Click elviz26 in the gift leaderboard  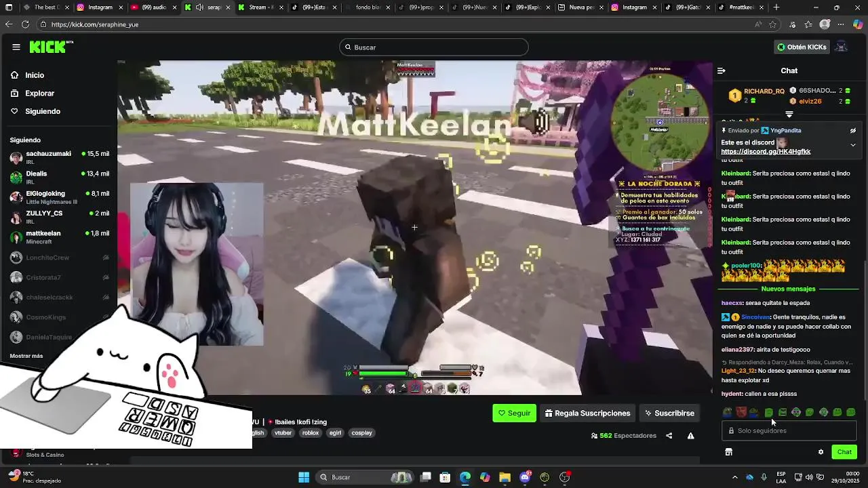tap(810, 101)
